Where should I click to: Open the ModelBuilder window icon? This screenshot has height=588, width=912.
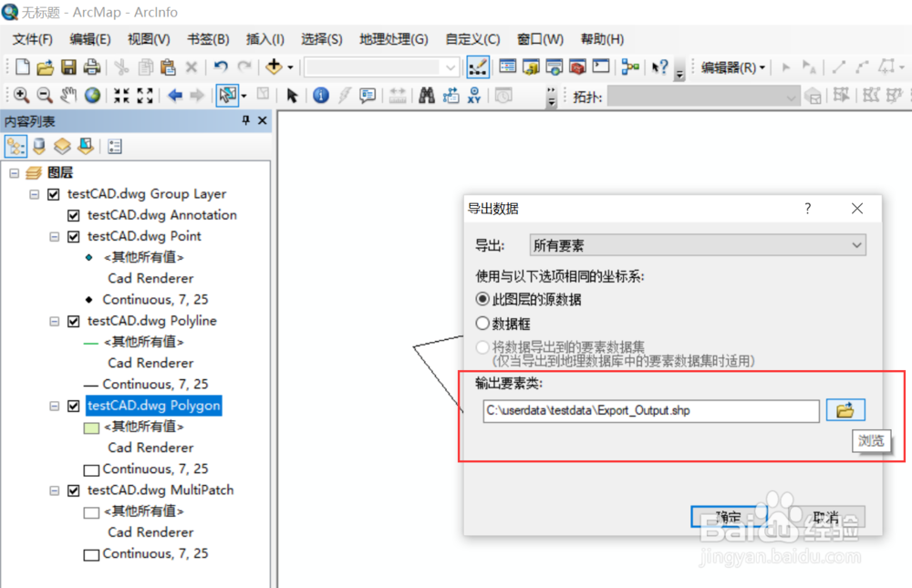630,67
